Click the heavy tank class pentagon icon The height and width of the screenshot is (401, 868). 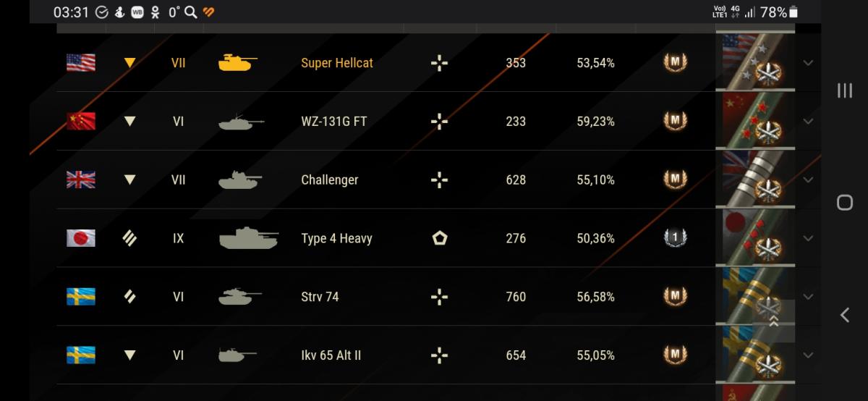pyautogui.click(x=439, y=238)
